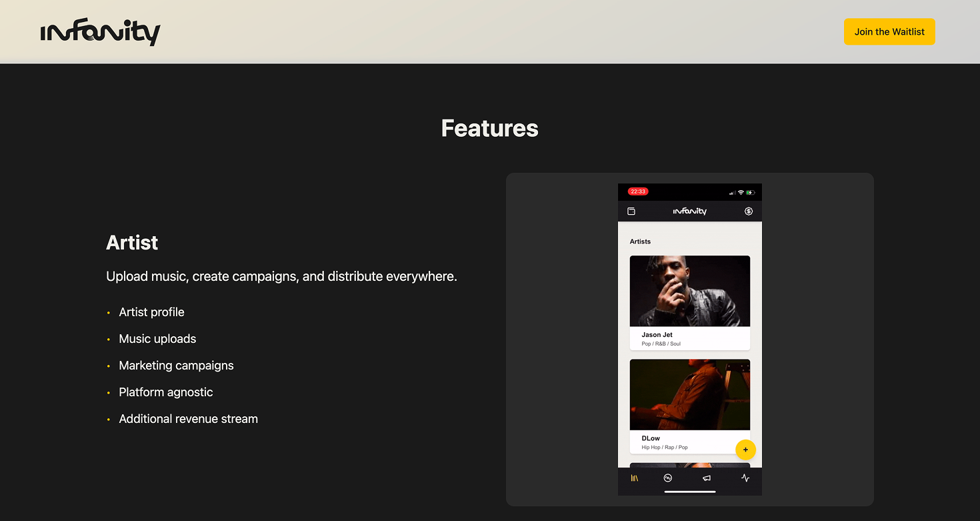Viewport: 980px width, 521px height.
Task: Click the red 22:33 recording time pill
Action: click(638, 191)
